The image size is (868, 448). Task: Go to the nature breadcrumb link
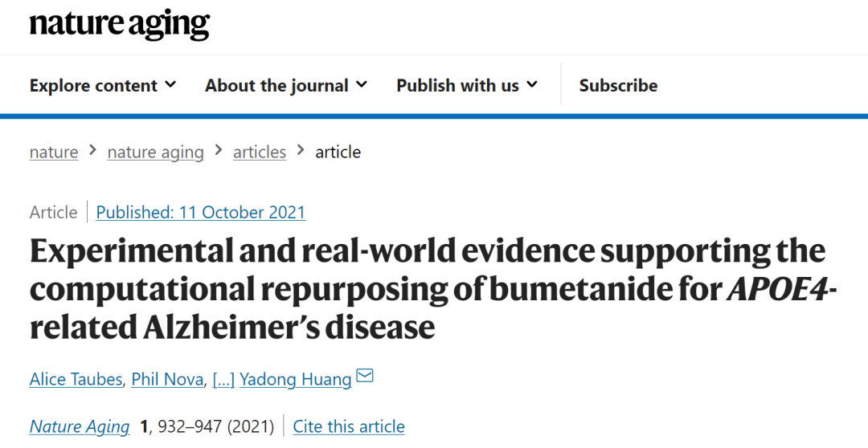(54, 152)
